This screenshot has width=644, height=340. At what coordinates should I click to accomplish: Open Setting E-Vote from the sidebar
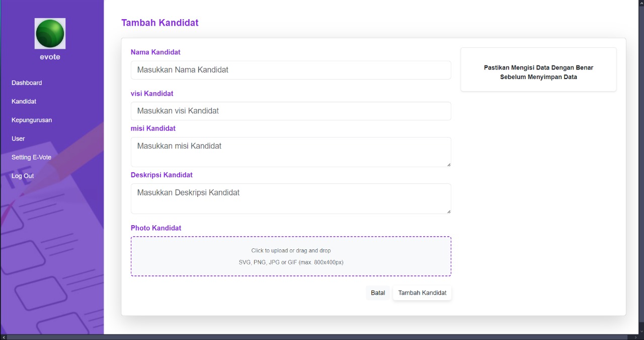(x=31, y=157)
